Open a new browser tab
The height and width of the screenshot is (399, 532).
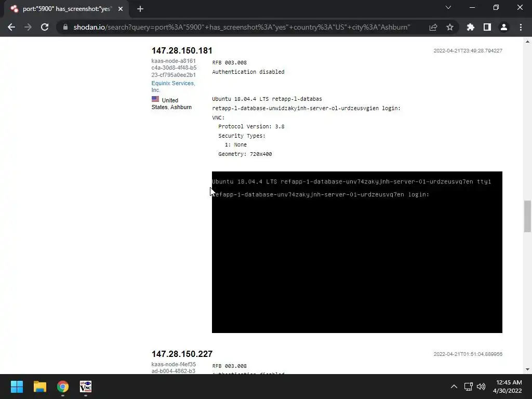tap(140, 9)
